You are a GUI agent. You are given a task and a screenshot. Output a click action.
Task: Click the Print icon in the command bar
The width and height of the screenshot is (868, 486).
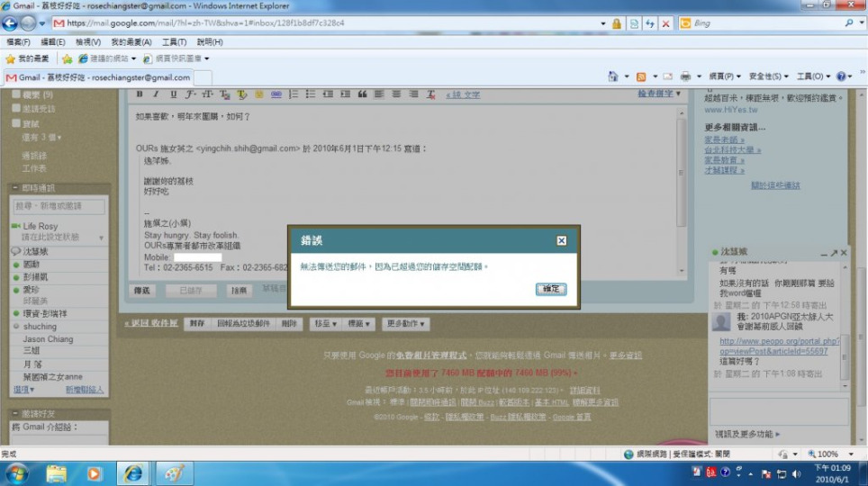pos(685,76)
